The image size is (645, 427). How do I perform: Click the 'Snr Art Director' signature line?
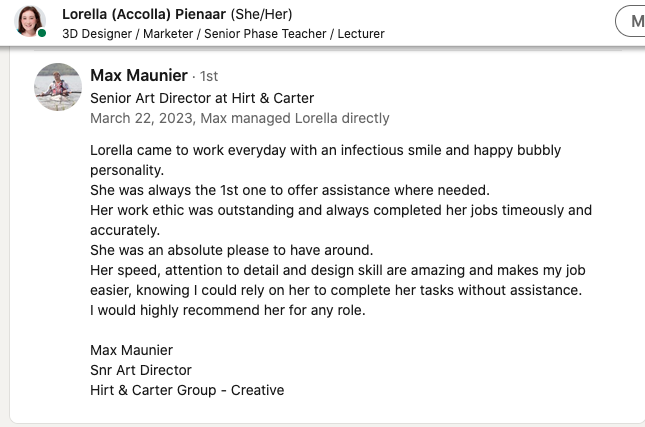(x=140, y=370)
